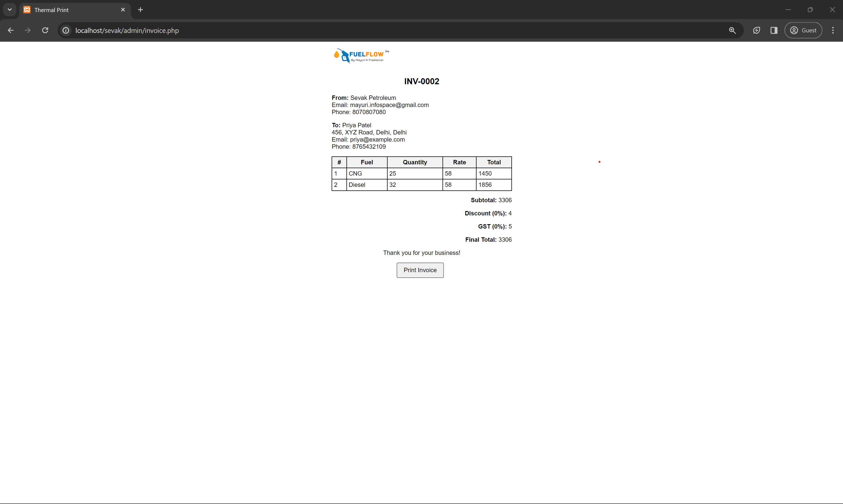Image resolution: width=843 pixels, height=504 pixels.
Task: Click the INV-0002 invoice heading
Action: click(421, 81)
